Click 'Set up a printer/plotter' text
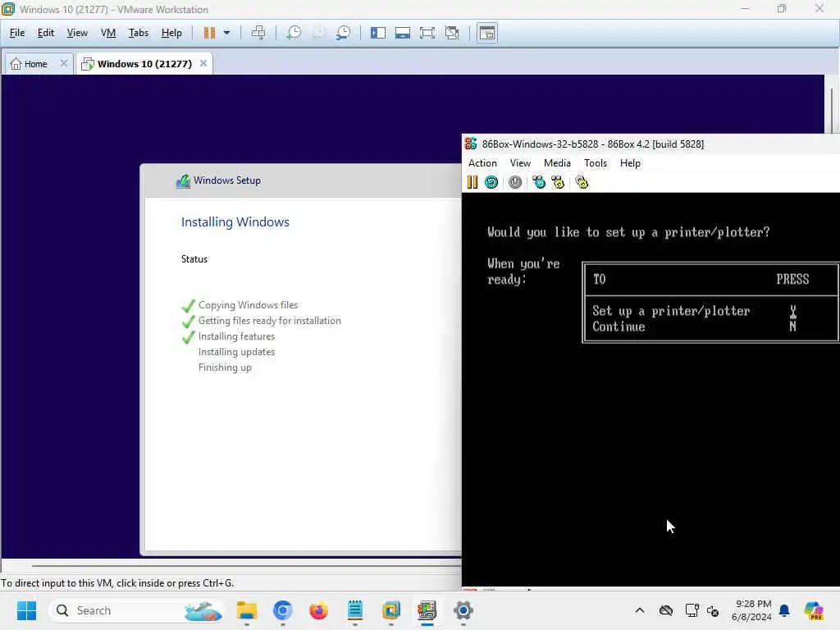This screenshot has height=630, width=840. tap(671, 311)
